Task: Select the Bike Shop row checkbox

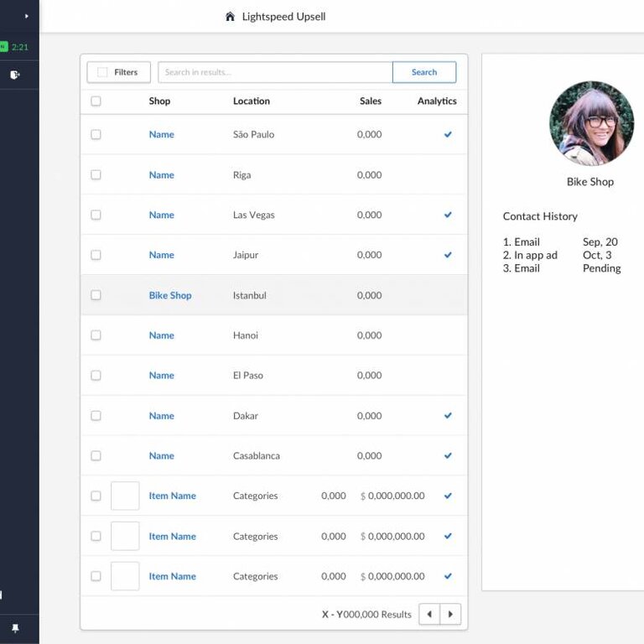Action: point(96,295)
